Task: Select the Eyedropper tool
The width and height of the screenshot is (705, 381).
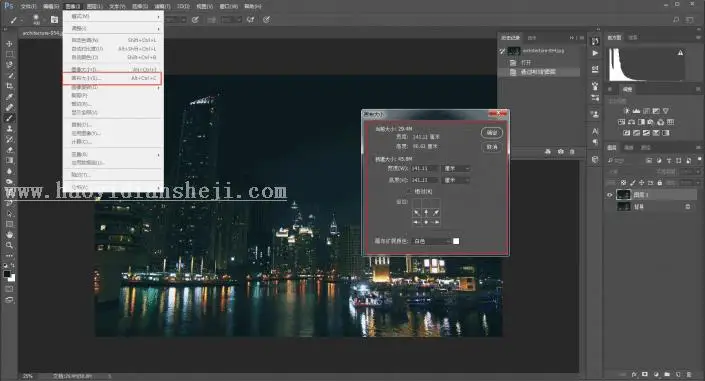Action: pos(9,97)
